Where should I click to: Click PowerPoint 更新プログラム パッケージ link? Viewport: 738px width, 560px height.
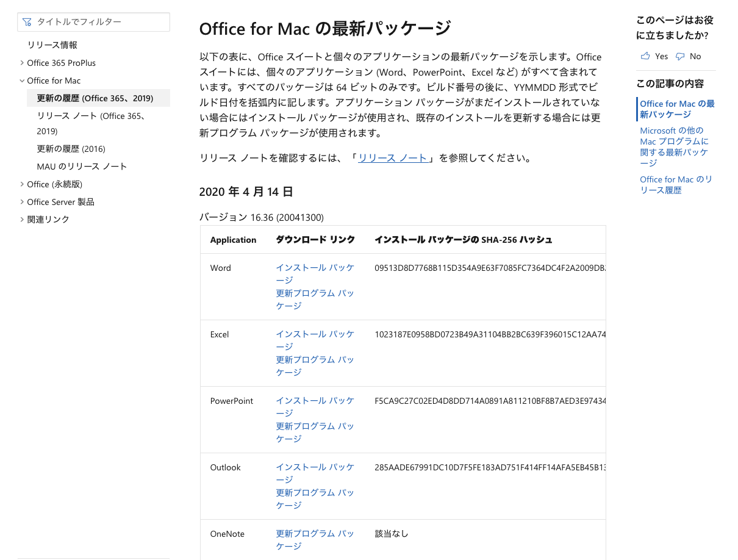tap(315, 433)
